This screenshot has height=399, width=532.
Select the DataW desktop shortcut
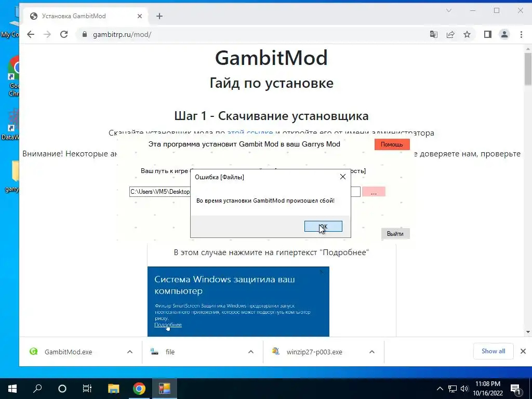click(12, 125)
